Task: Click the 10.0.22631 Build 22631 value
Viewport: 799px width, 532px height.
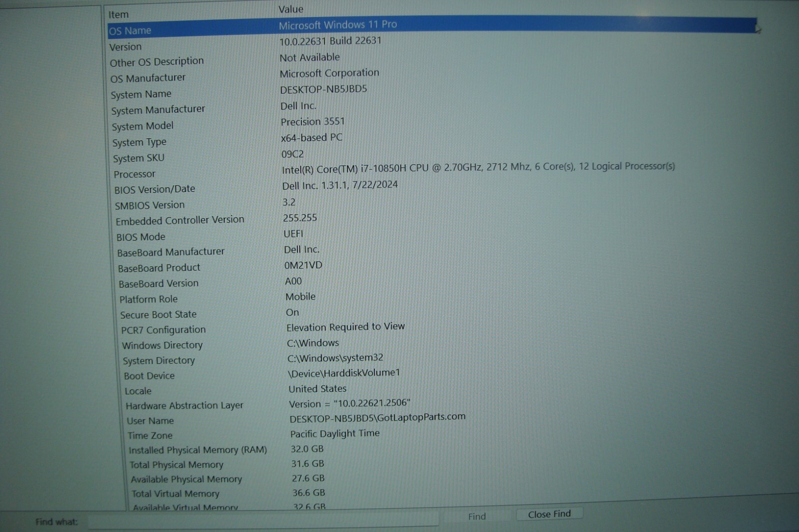Action: 330,41
